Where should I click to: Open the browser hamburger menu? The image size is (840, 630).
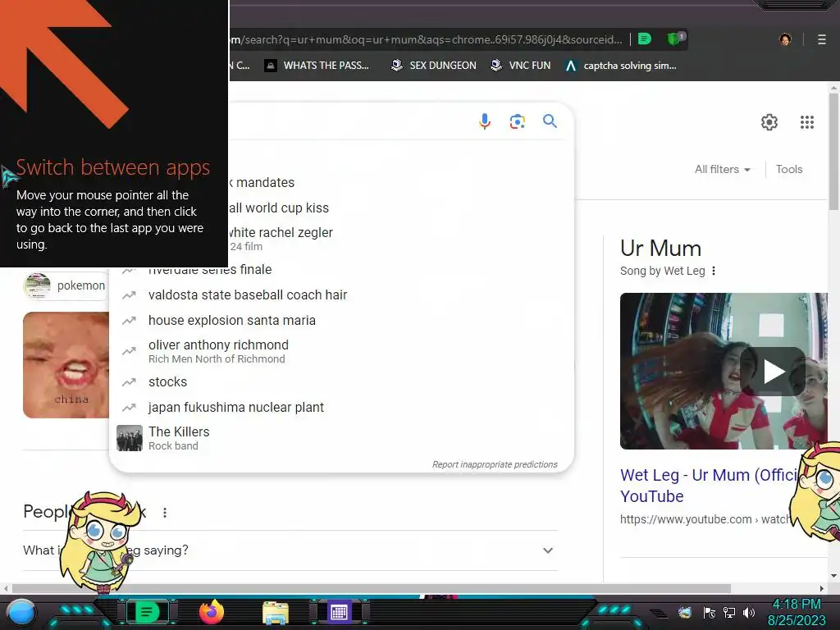click(821, 39)
